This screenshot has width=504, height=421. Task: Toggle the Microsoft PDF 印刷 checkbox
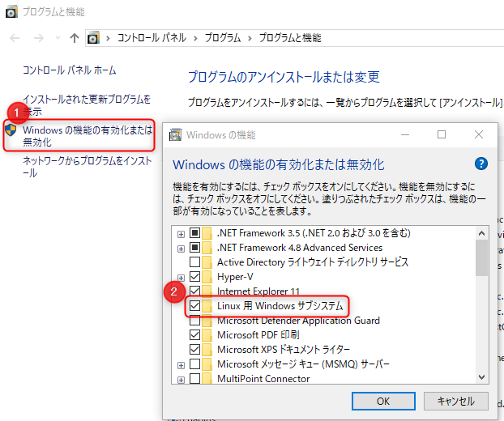pyautogui.click(x=194, y=335)
